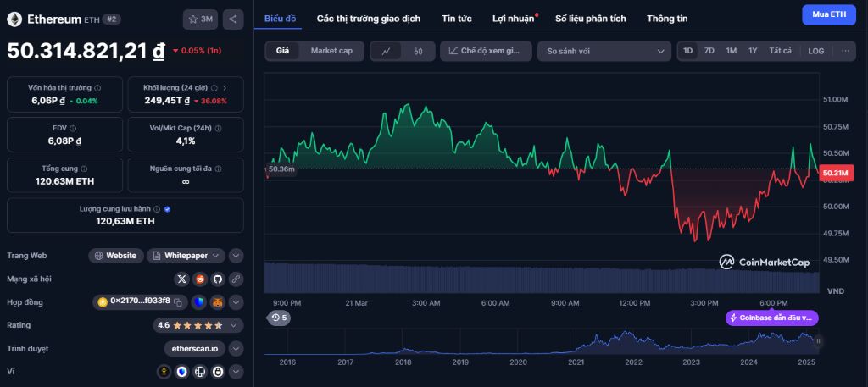Viewport: 868px width, 387px height.
Task: Open the three-dots more options on chart toolbar
Action: (845, 51)
